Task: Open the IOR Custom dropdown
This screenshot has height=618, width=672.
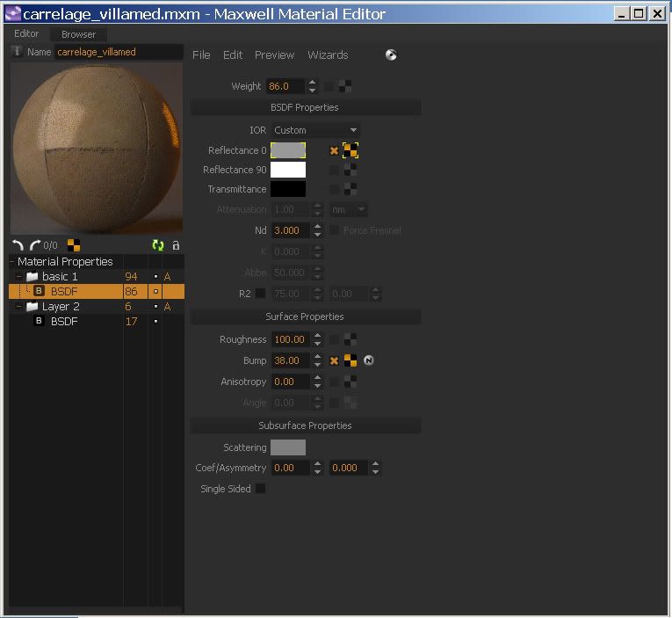Action: pos(315,130)
